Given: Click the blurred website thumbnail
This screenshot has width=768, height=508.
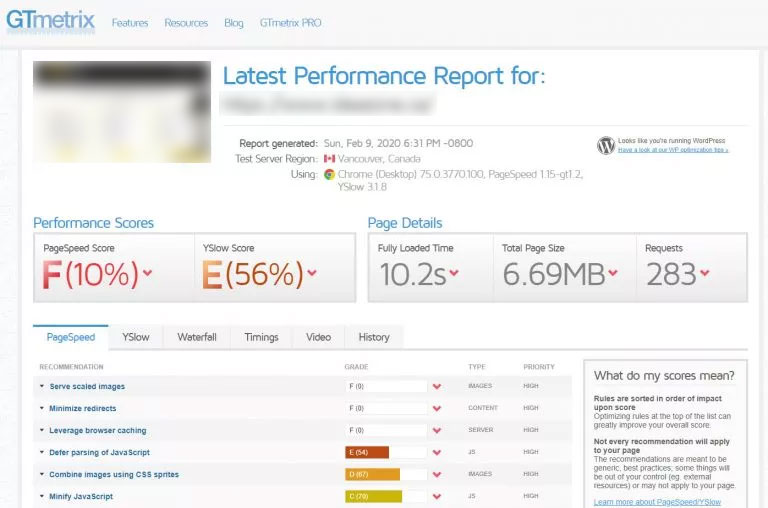Looking at the screenshot, I should (x=122, y=112).
